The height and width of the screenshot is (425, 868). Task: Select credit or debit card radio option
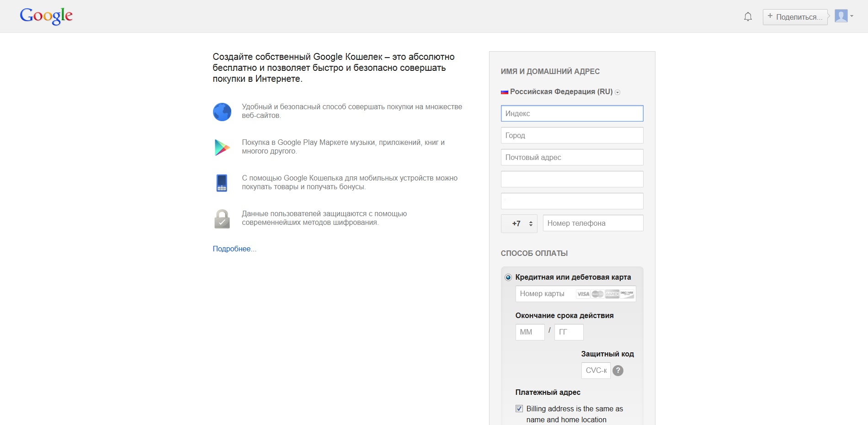[x=508, y=277]
